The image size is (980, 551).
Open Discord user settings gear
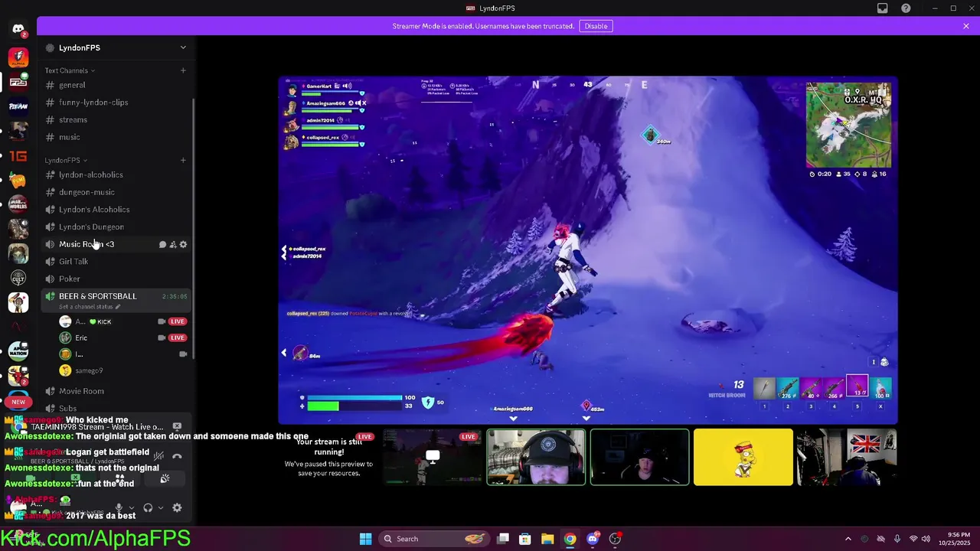pyautogui.click(x=177, y=507)
